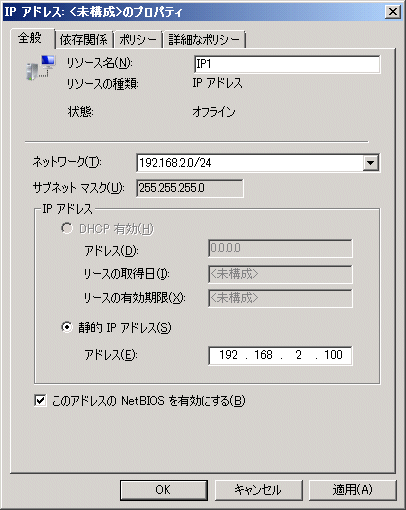This screenshot has height=510, width=406.
Task: Close the properties dialog with X
Action: pos(393,12)
